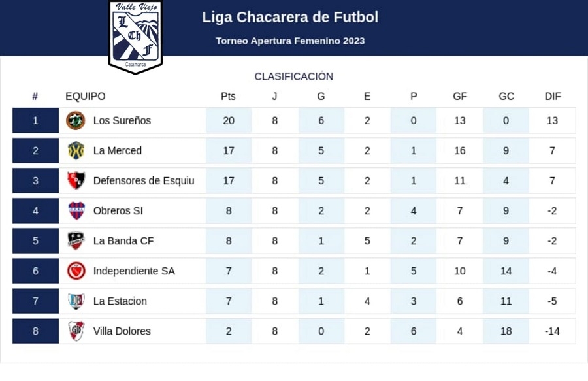Click the Independiente SA team name
588x381 pixels.
point(134,271)
